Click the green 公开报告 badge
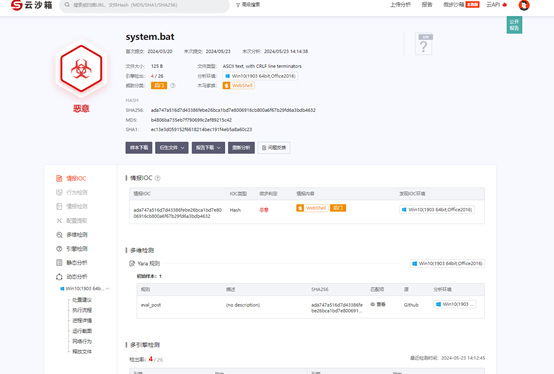This screenshot has height=374, width=554. point(514,25)
